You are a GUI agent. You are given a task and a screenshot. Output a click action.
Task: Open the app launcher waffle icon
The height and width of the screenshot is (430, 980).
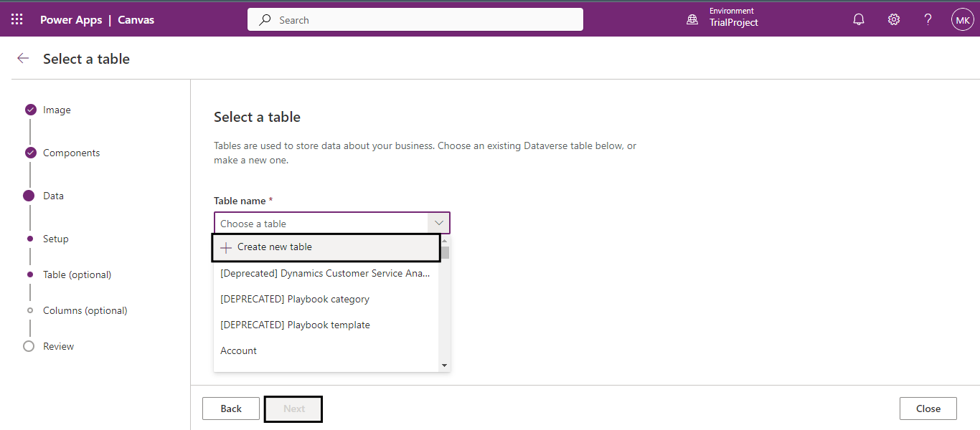(x=17, y=19)
